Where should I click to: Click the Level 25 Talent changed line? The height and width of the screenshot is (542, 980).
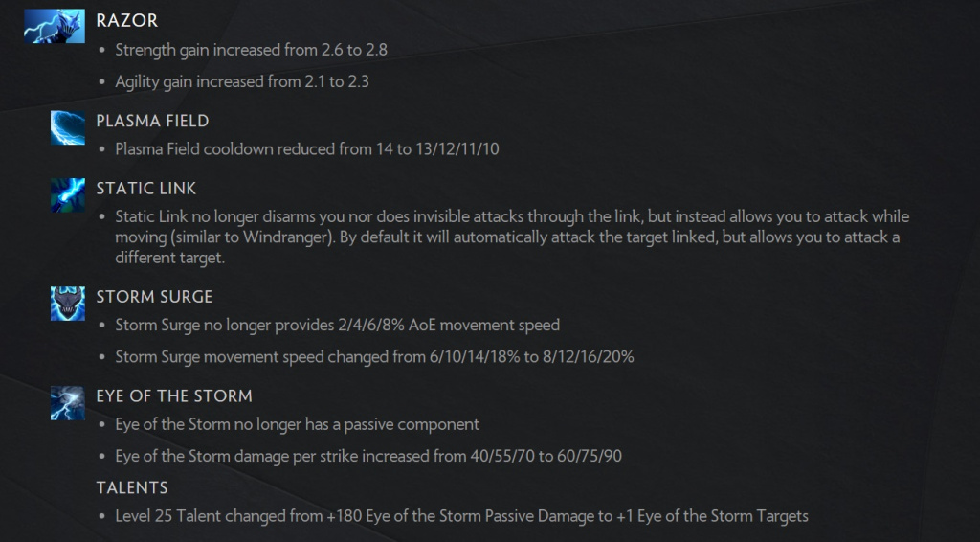tap(461, 516)
